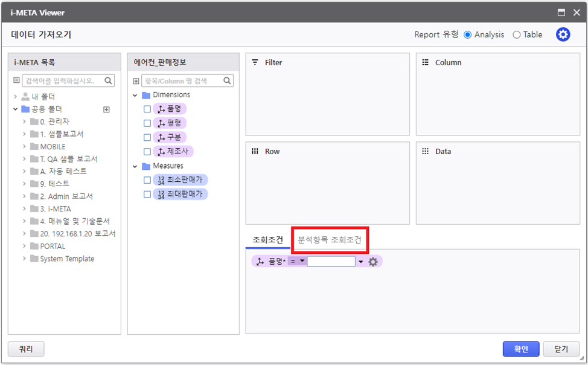This screenshot has height=365, width=588.
Task: Check the 품명 dimension checkbox
Action: (x=147, y=109)
